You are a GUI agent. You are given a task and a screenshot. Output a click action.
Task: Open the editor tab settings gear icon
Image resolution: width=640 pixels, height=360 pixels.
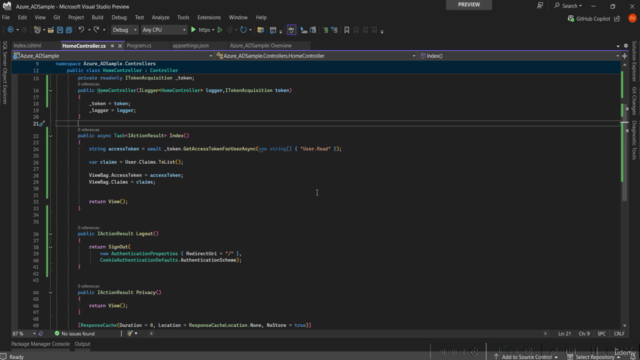[x=626, y=46]
